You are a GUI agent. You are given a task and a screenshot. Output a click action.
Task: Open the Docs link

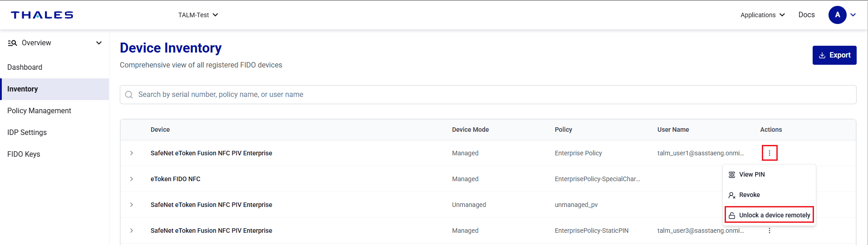(x=806, y=15)
